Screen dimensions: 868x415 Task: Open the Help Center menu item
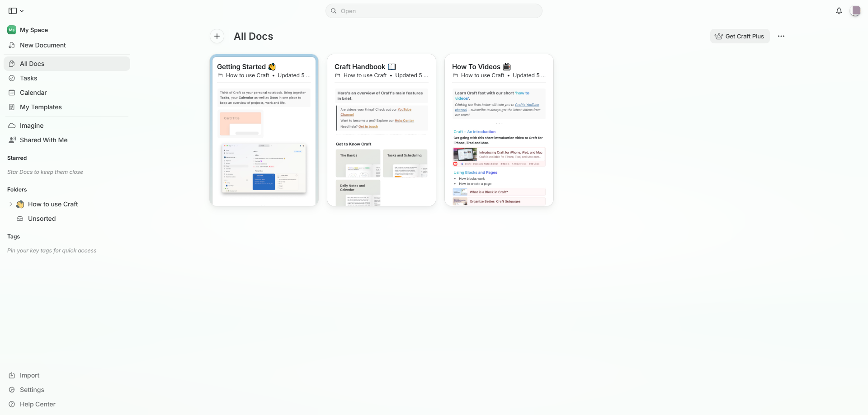click(38, 404)
